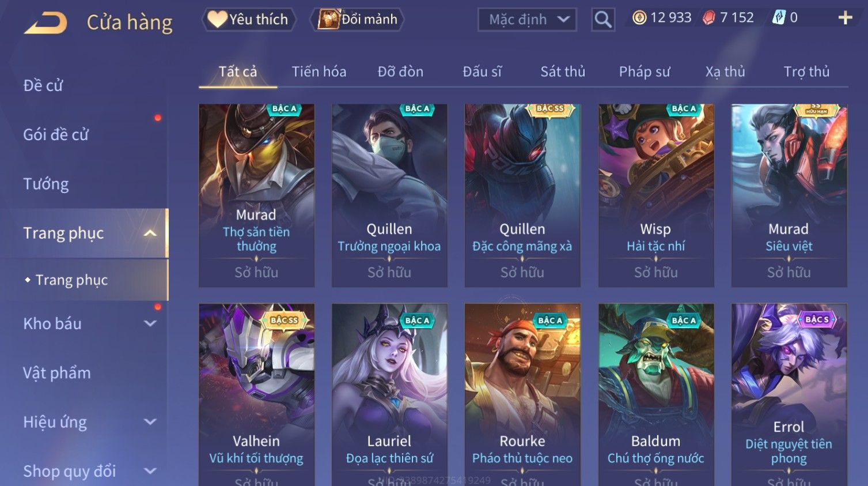Image resolution: width=868 pixels, height=486 pixels.
Task: Open the Mặc định sort dropdown
Action: [x=527, y=20]
